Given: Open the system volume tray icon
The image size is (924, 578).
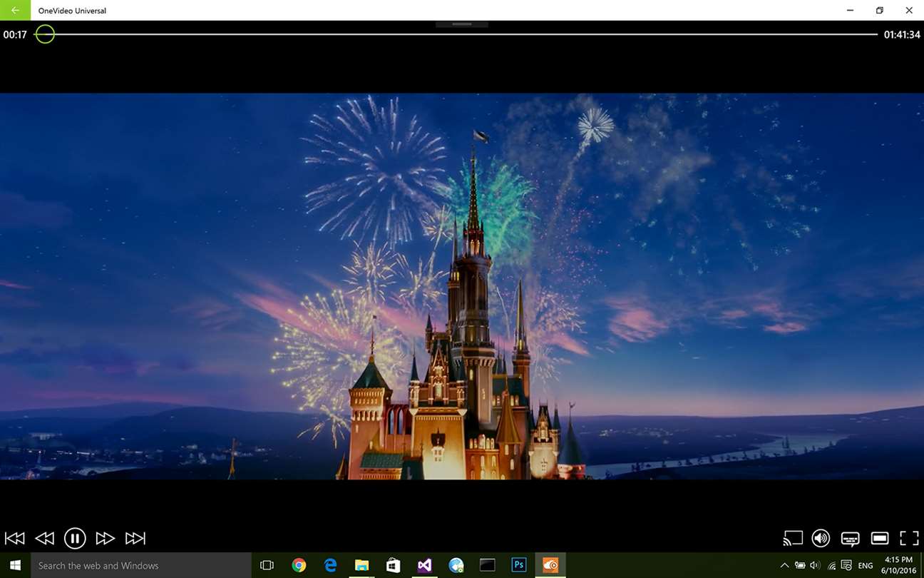Looking at the screenshot, I should tap(816, 565).
